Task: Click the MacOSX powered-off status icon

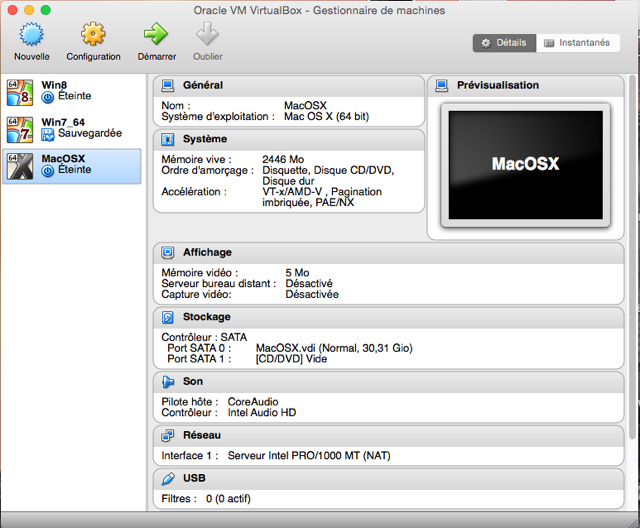Action: point(48,171)
